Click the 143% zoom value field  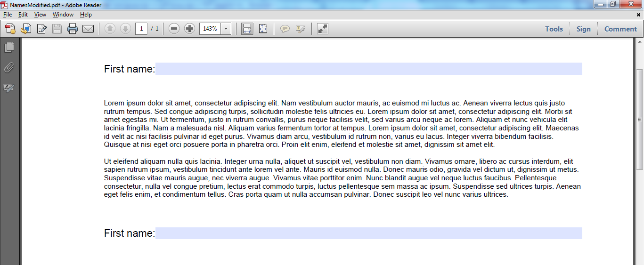tap(210, 29)
